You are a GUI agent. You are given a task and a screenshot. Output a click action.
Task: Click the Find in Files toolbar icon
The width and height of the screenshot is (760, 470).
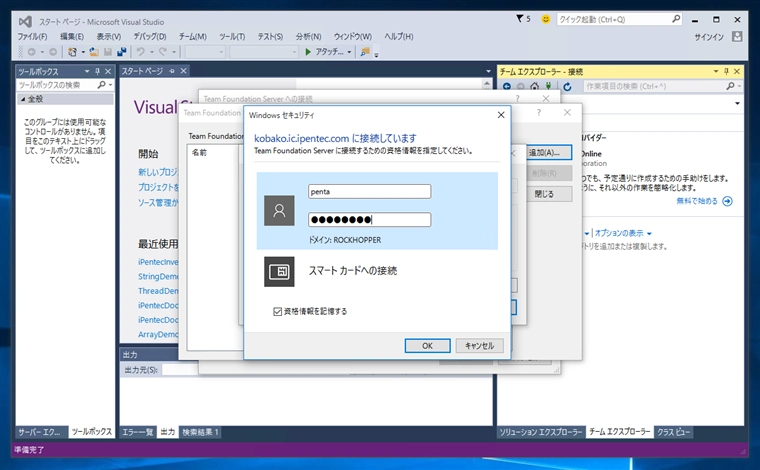point(364,51)
